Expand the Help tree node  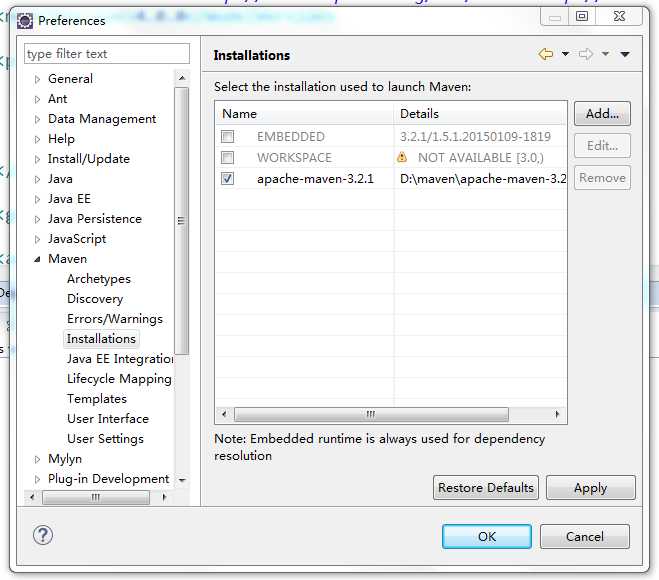pos(37,139)
